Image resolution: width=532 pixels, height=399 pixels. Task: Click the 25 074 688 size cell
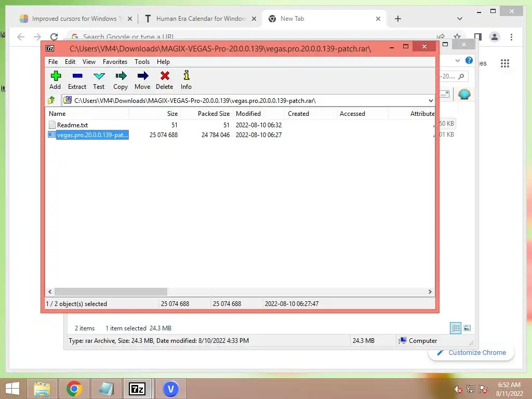coord(164,135)
